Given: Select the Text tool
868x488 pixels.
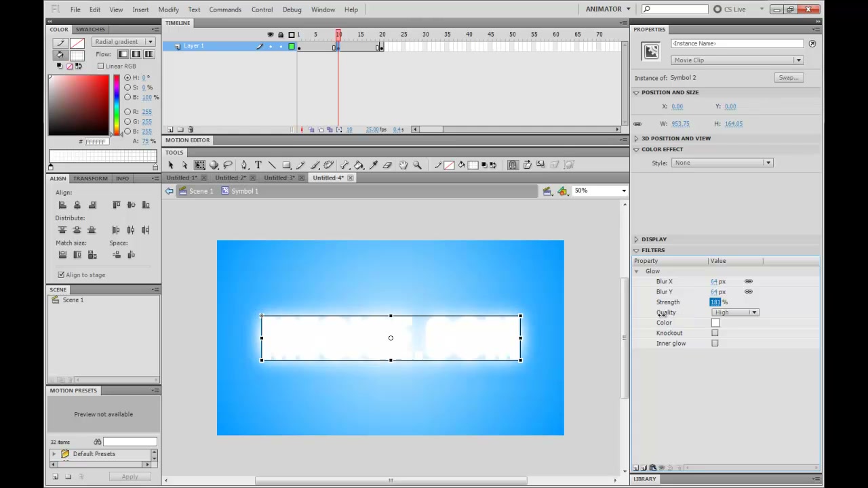Looking at the screenshot, I should pos(258,165).
